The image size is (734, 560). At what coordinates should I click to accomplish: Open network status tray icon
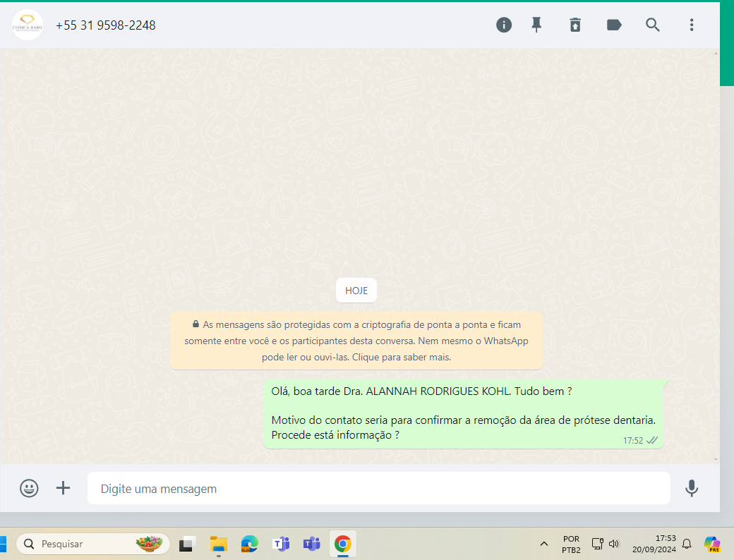tap(598, 544)
